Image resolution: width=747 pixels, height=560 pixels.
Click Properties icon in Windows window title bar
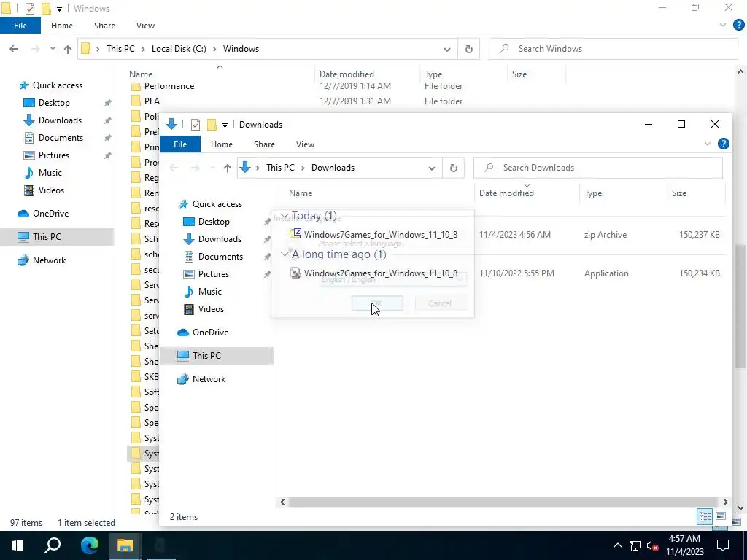pyautogui.click(x=29, y=9)
